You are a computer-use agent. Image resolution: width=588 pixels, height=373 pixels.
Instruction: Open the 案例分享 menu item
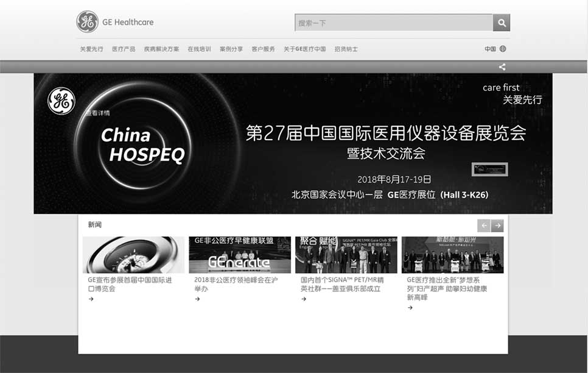point(231,49)
